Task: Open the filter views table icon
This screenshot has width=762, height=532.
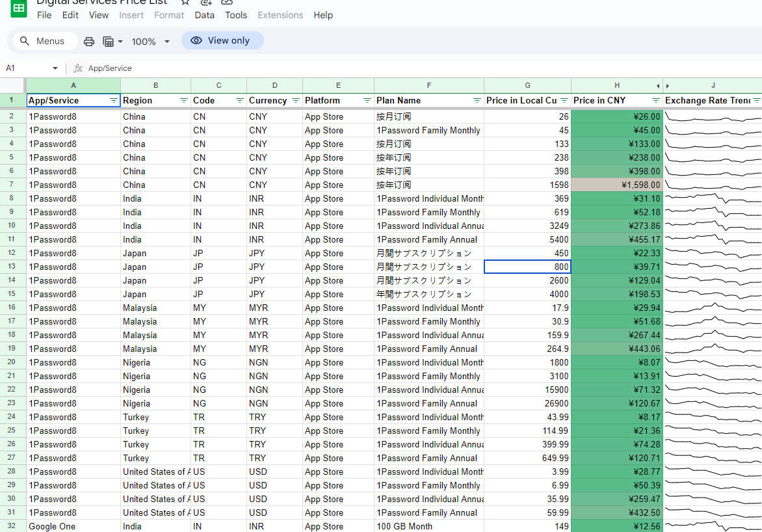Action: tap(108, 42)
